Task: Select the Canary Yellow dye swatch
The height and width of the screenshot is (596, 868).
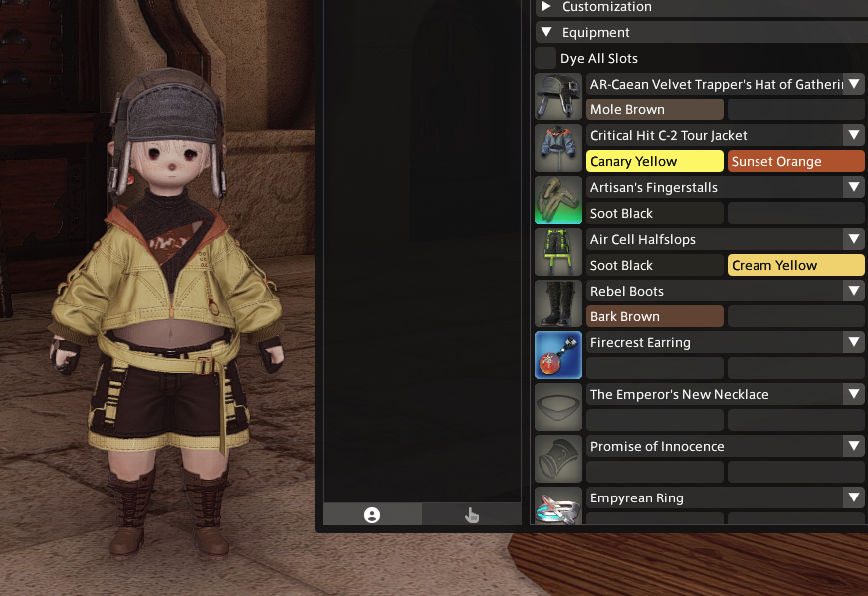Action: 655,161
